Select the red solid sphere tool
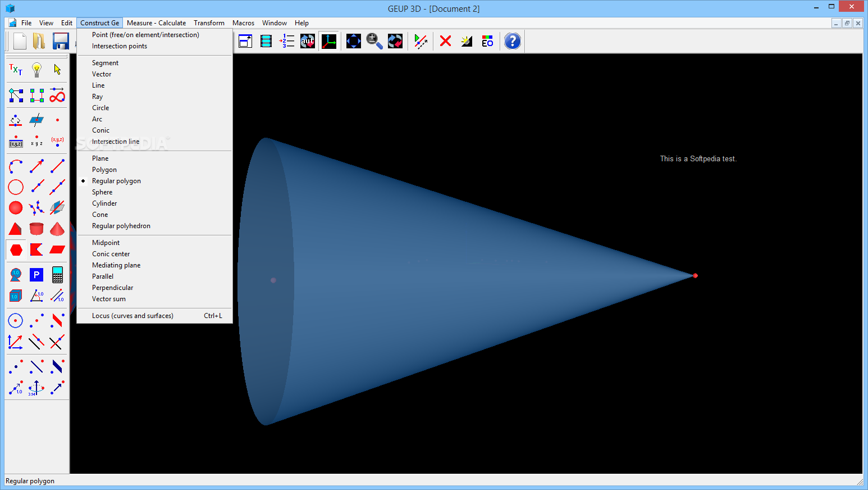The width and height of the screenshot is (868, 490). click(16, 208)
